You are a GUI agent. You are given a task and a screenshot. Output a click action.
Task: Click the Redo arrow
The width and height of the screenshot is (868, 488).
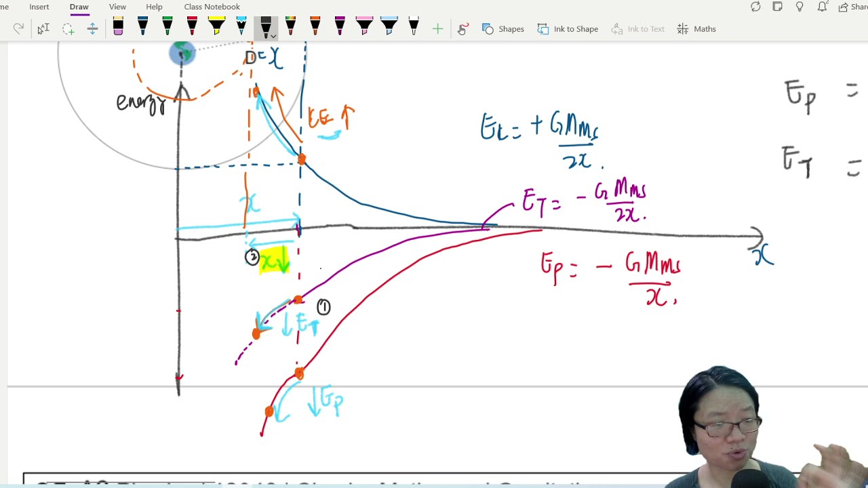click(x=18, y=28)
